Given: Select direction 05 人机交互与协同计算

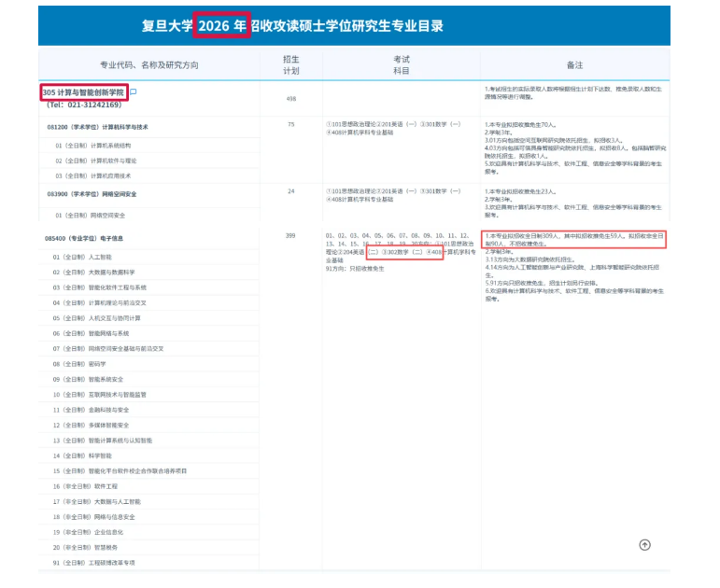Looking at the screenshot, I should [96, 318].
